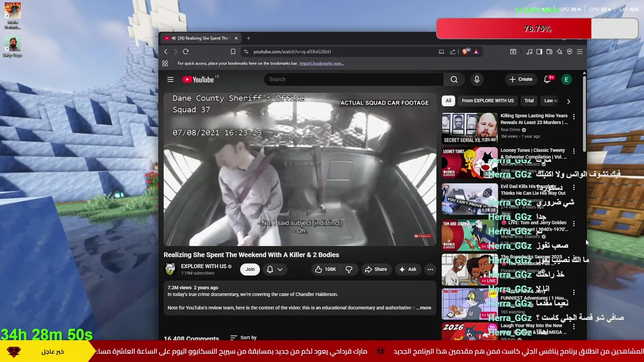This screenshot has height=362, width=644.
Task: Select the Trial filter chip
Action: click(529, 101)
